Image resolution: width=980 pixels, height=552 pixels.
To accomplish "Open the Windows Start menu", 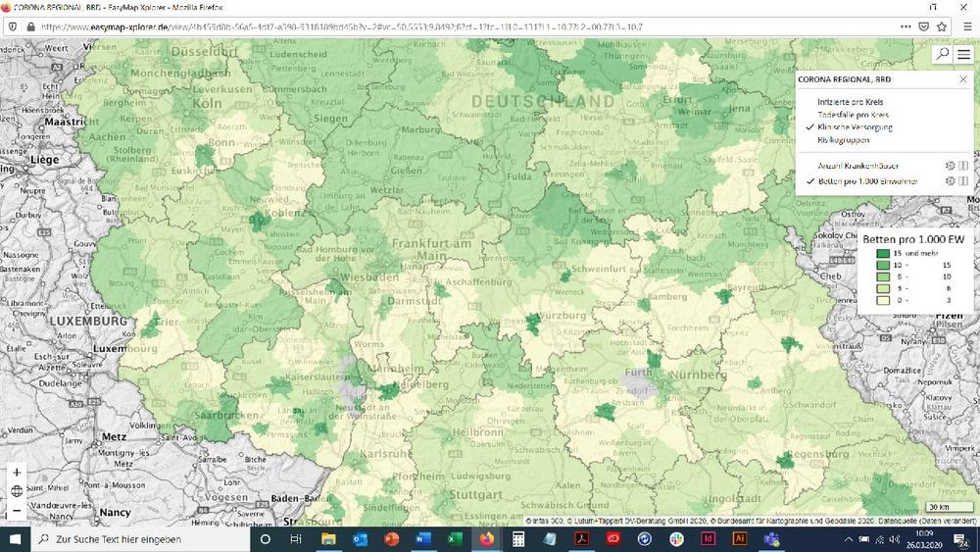I will 15,539.
